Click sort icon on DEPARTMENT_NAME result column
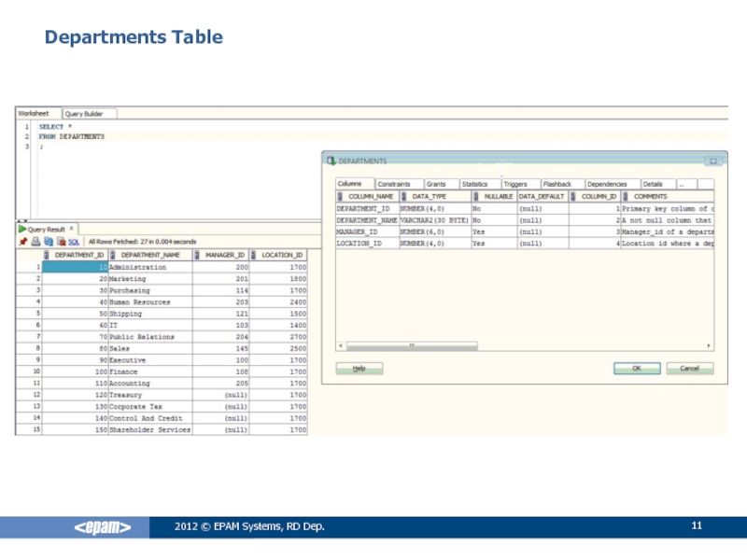Image resolution: width=747 pixels, height=560 pixels. pos(113,255)
